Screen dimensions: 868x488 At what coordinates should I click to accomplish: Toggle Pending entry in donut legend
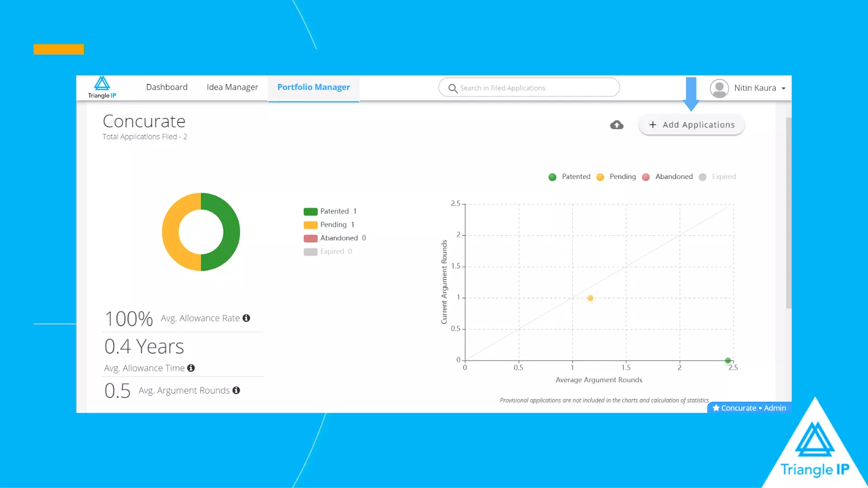click(329, 224)
